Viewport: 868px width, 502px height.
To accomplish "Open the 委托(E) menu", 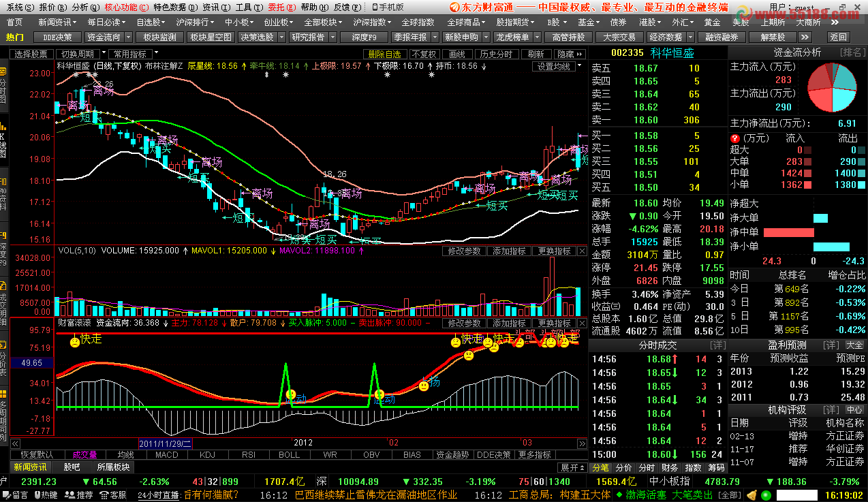I will 282,7.
